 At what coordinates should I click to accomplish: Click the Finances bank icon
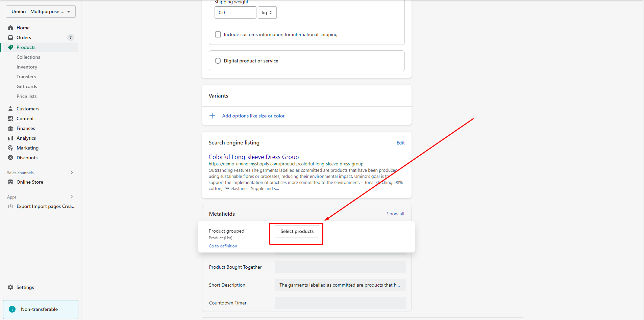pyautogui.click(x=10, y=128)
